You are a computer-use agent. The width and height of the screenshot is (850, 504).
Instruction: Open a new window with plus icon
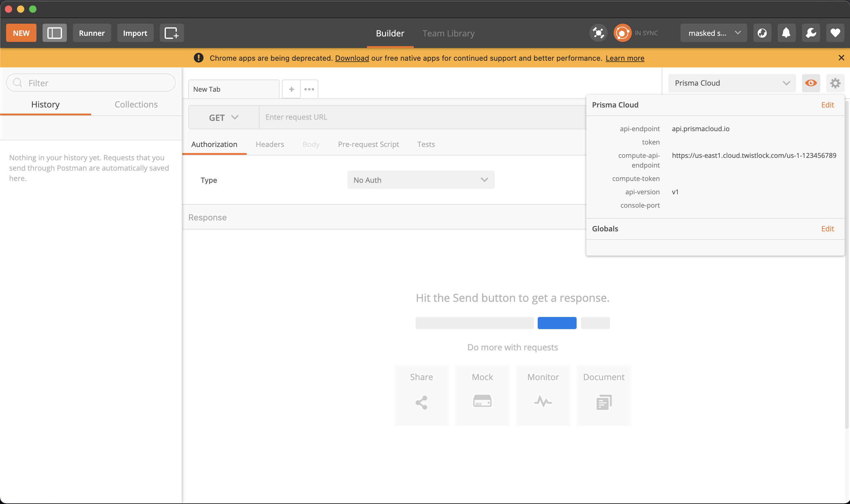pyautogui.click(x=172, y=33)
